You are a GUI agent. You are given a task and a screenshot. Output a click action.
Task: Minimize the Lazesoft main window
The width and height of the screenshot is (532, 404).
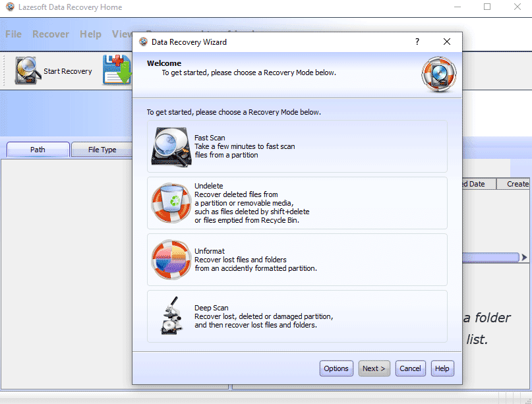click(x=458, y=7)
